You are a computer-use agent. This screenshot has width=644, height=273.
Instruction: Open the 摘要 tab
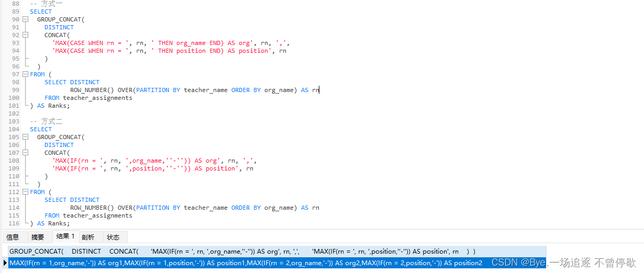(x=38, y=237)
